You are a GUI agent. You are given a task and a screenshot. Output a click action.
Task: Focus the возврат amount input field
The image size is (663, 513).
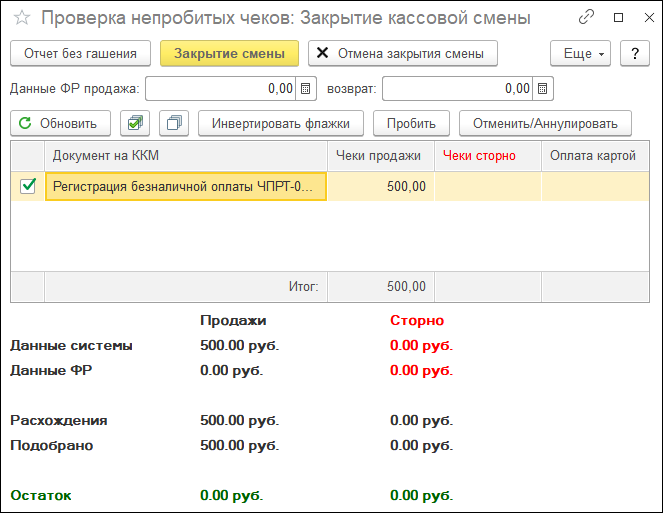[x=458, y=88]
